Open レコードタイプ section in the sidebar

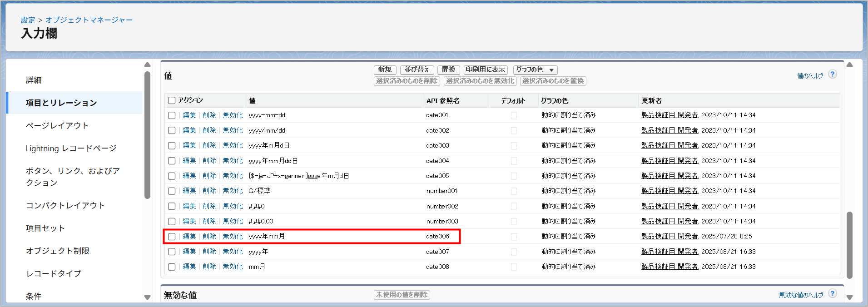[x=54, y=273]
